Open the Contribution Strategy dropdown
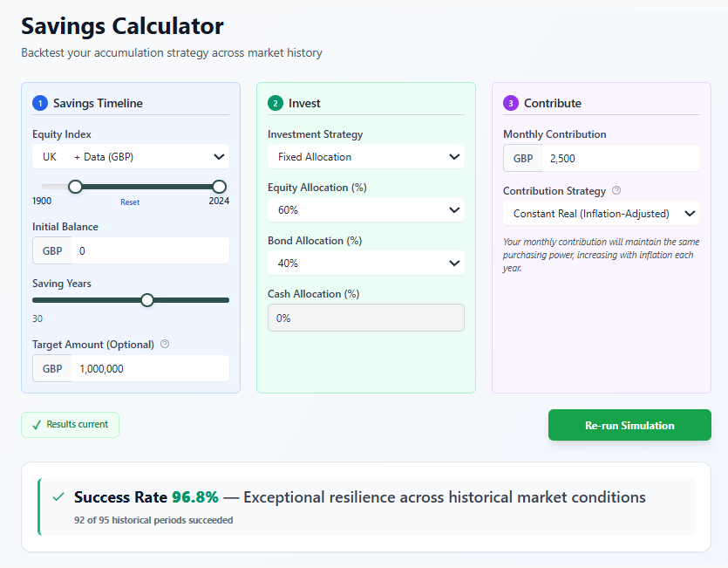Image resolution: width=728 pixels, height=568 pixels. coord(602,214)
